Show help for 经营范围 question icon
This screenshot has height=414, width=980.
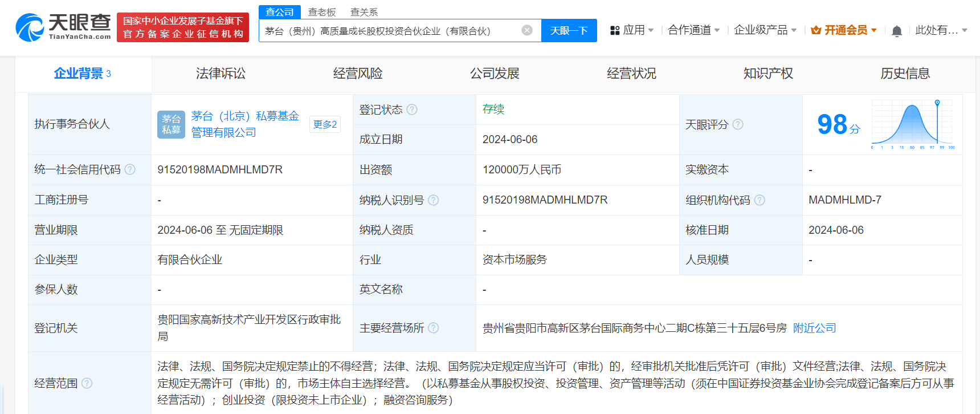[x=87, y=383]
